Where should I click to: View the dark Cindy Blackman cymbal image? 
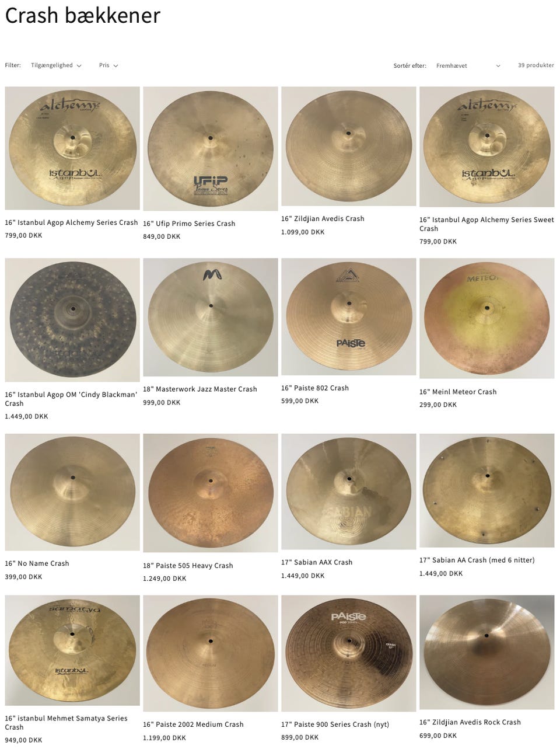pyautogui.click(x=72, y=320)
